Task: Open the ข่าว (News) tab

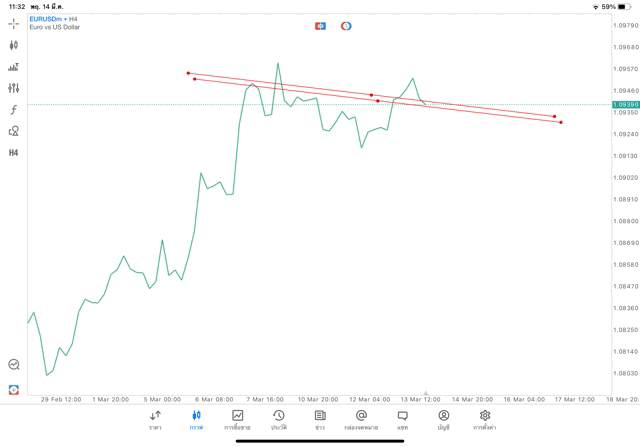Action: [x=320, y=420]
